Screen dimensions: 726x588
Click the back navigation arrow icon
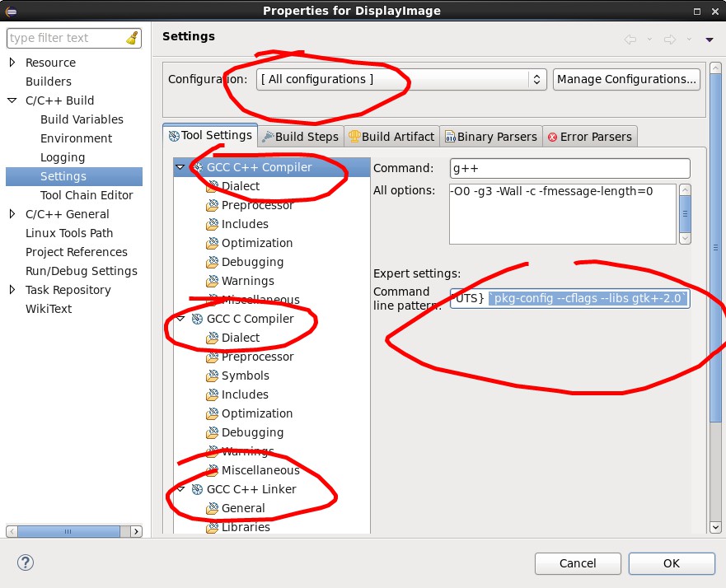tap(630, 39)
